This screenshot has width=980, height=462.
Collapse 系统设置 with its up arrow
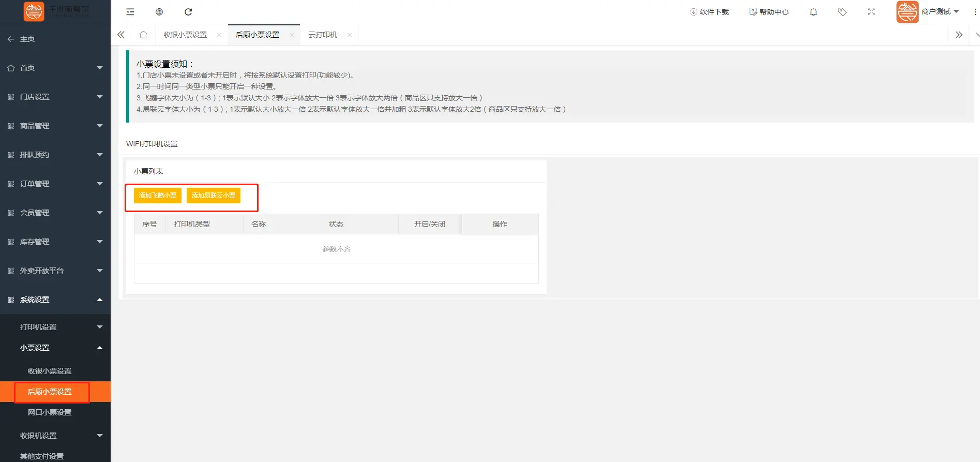coord(100,300)
